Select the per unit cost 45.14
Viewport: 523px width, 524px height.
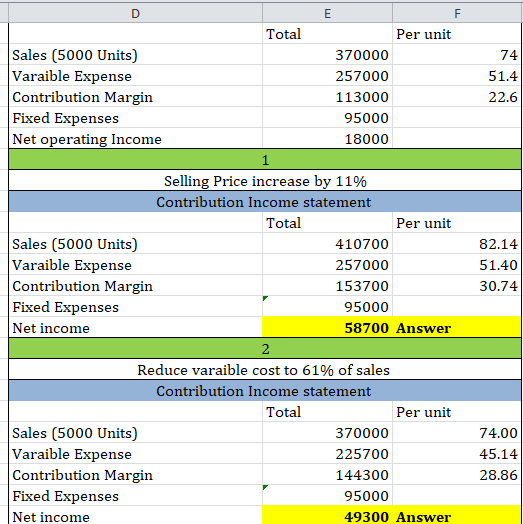(457, 454)
